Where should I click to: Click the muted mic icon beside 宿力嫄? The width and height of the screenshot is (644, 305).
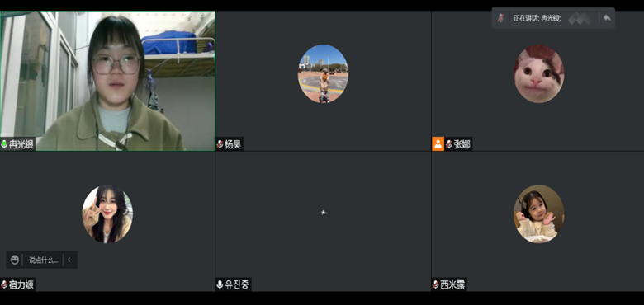click(x=4, y=284)
